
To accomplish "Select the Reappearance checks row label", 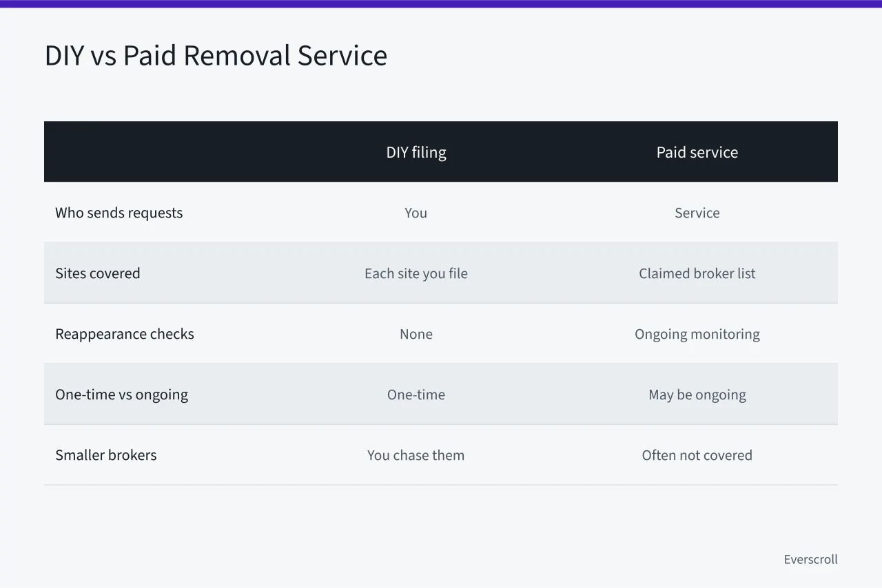I will 125,334.
